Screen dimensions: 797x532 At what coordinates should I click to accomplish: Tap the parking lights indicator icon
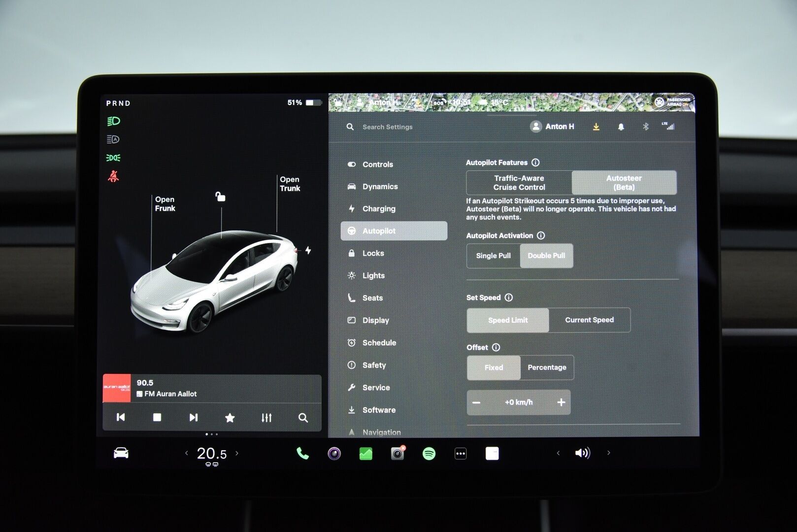pyautogui.click(x=113, y=158)
